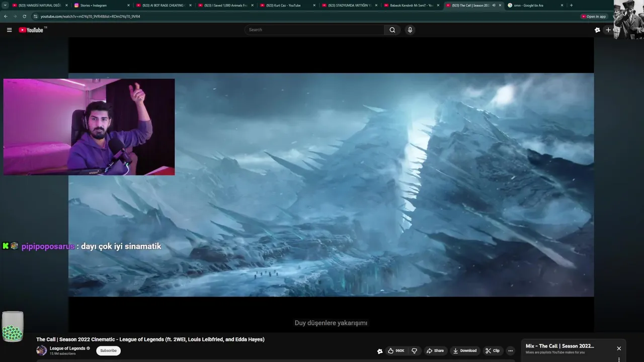Viewport: 644px width, 362px height.
Task: Mute The Call tab via speaker icon
Action: (x=494, y=5)
